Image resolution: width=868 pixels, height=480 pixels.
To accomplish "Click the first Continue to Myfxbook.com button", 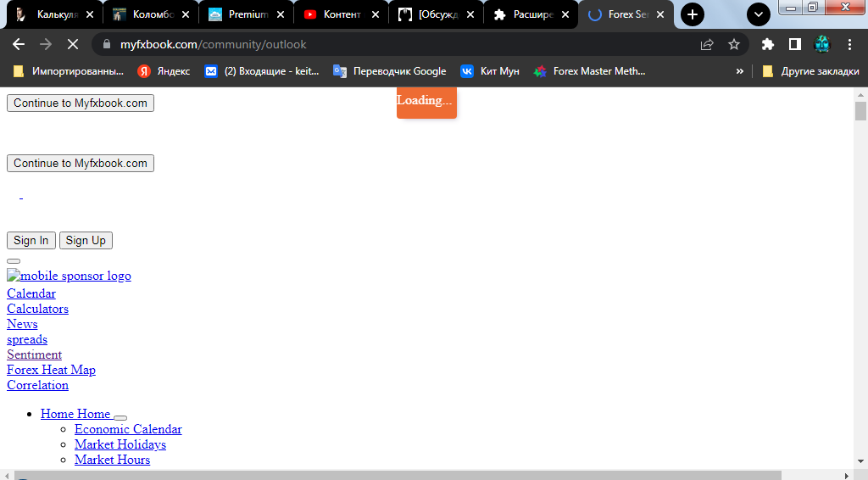I will (x=81, y=103).
